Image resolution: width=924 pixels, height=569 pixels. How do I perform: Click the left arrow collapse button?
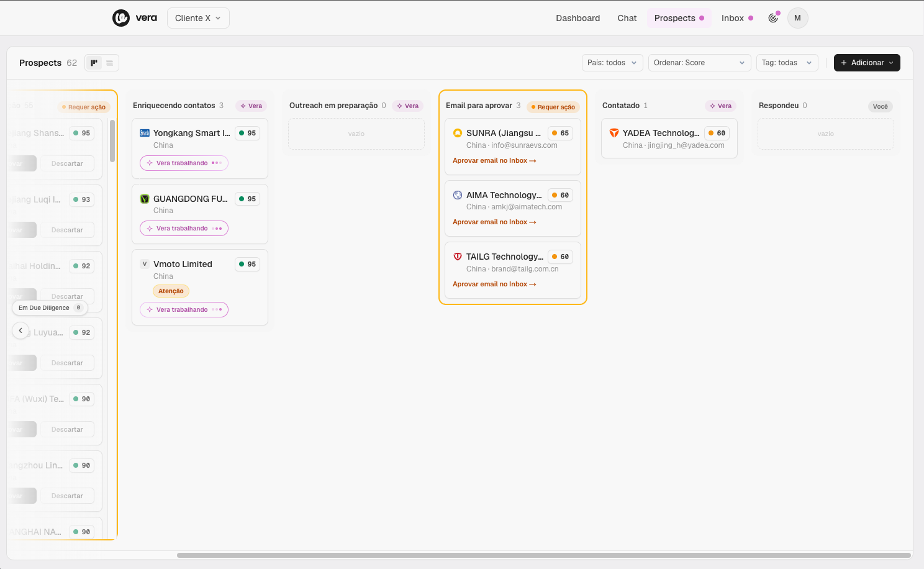tap(20, 330)
